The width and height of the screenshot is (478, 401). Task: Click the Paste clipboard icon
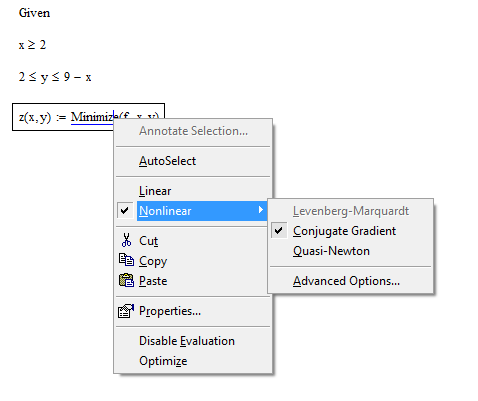[126, 280]
